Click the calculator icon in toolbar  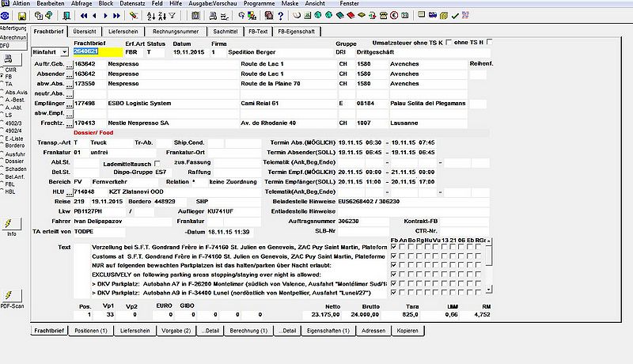tap(195, 16)
